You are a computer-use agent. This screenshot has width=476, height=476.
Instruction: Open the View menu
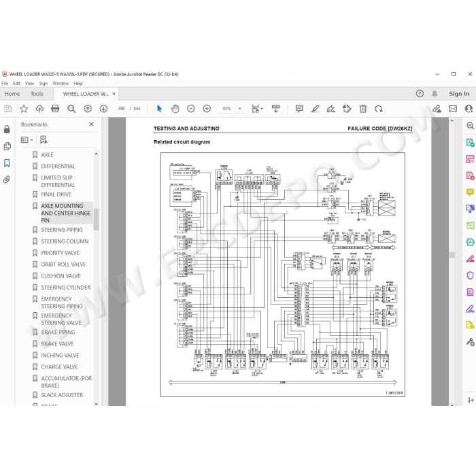click(x=29, y=83)
